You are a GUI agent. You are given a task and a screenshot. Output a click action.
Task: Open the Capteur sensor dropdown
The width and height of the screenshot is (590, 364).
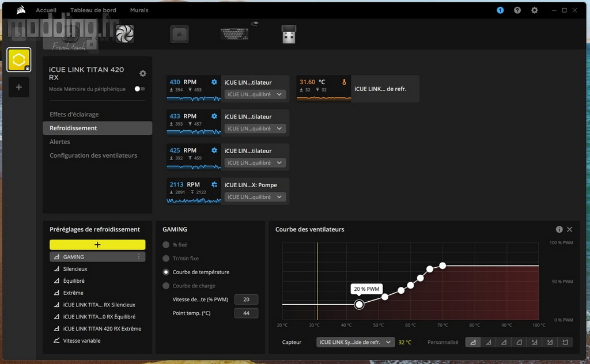(x=355, y=342)
